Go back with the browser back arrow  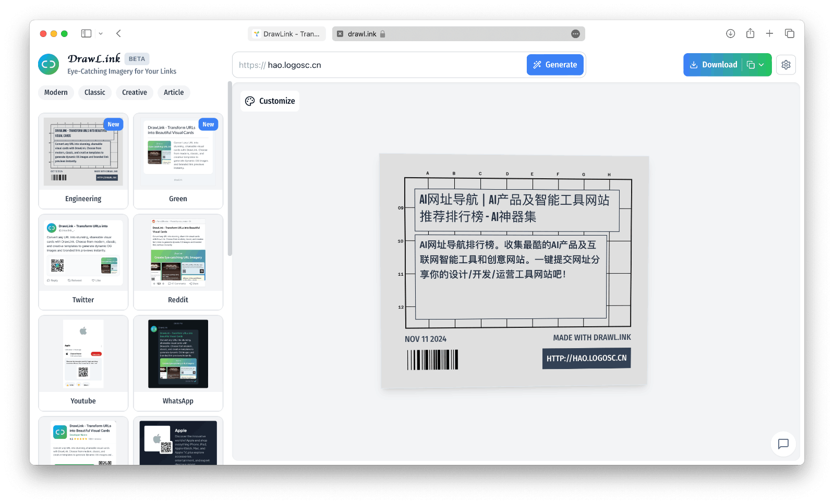coord(118,33)
